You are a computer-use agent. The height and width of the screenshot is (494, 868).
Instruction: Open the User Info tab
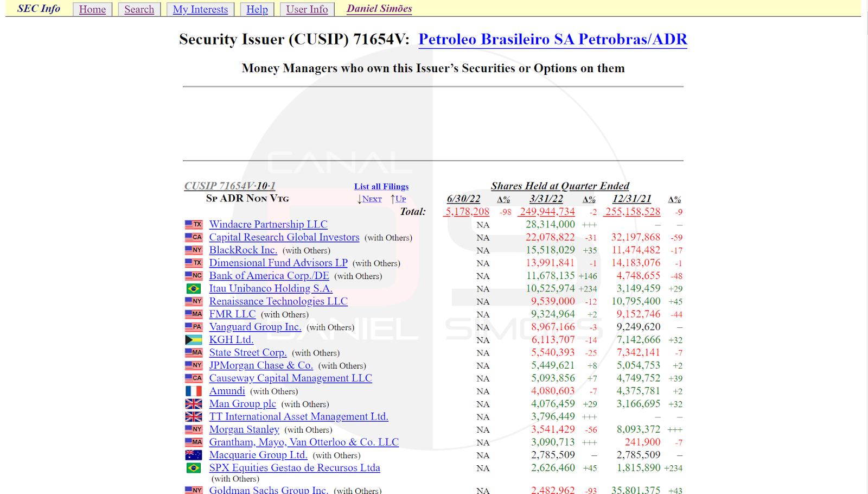[307, 9]
